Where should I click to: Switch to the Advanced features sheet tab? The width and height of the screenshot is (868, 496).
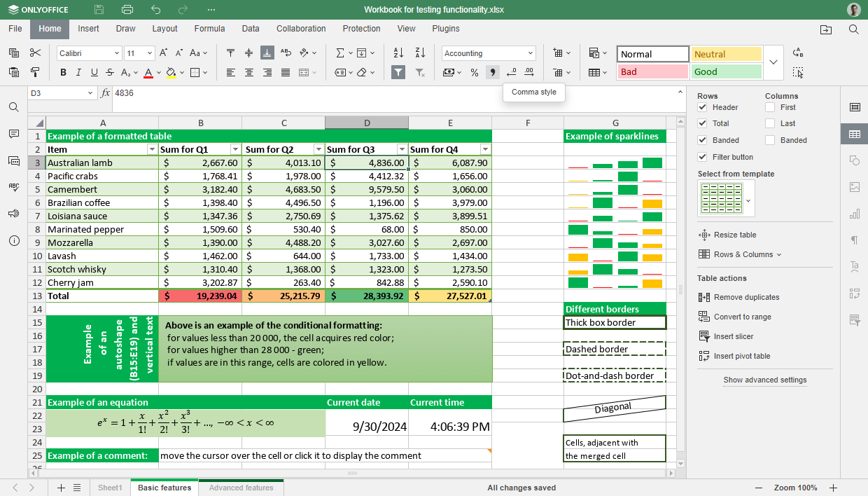[x=241, y=488]
